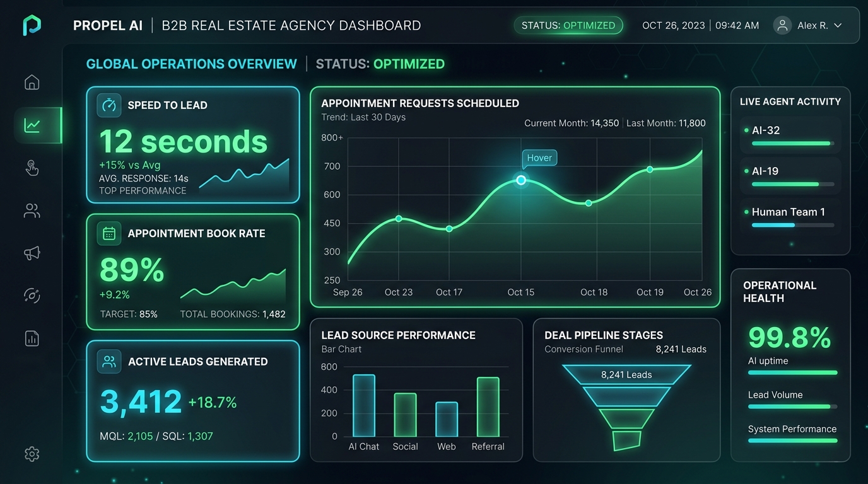Click the date OCT 26, 2023
The width and height of the screenshot is (868, 484).
[674, 26]
